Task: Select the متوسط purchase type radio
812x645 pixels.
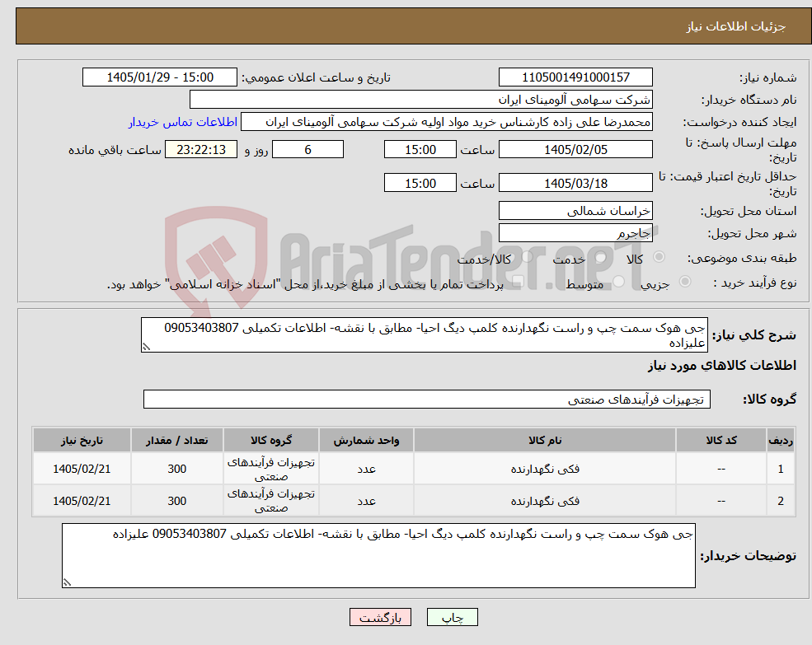Action: [619, 282]
